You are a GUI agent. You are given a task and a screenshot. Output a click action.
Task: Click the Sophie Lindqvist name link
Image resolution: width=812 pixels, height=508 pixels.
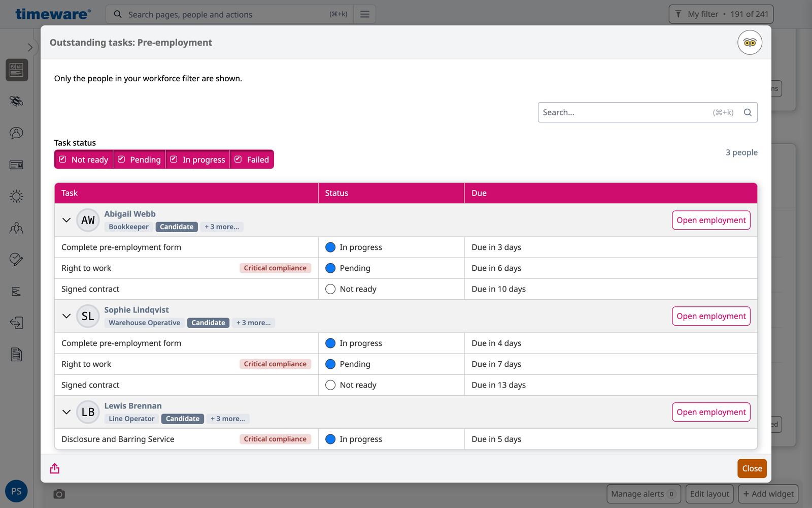[137, 310]
